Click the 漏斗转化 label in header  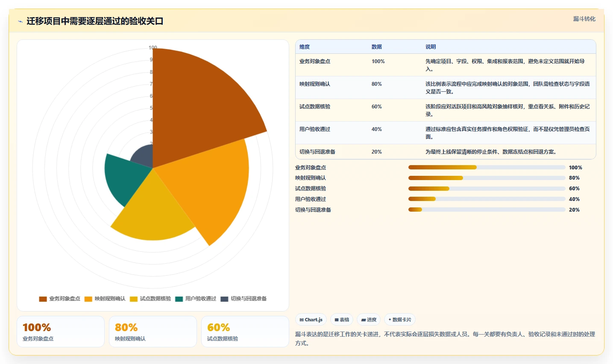point(584,19)
